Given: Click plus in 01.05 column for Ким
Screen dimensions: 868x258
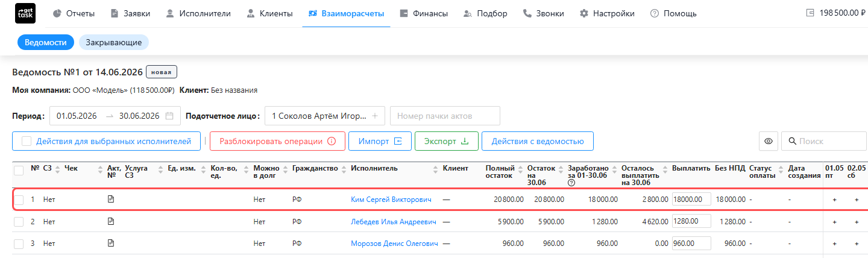Looking at the screenshot, I should 834,200.
